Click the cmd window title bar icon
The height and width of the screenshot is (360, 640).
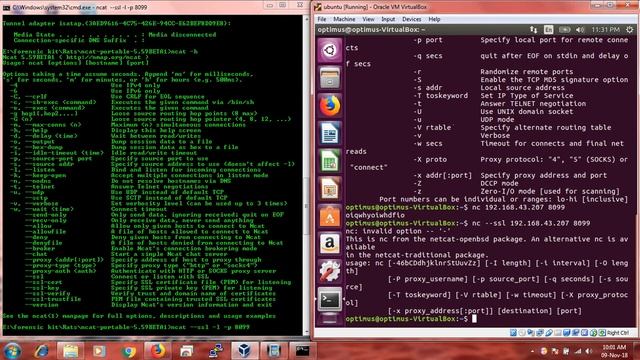coord(6,7)
